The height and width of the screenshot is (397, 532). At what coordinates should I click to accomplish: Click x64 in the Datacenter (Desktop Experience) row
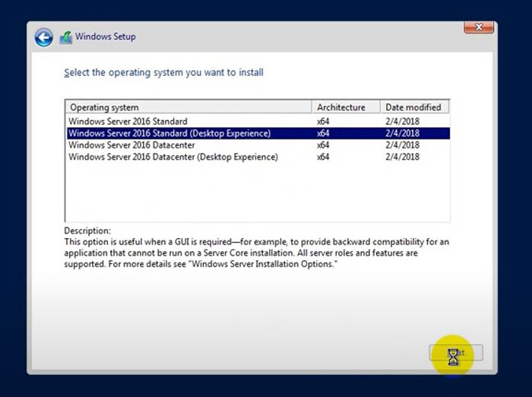click(x=323, y=157)
